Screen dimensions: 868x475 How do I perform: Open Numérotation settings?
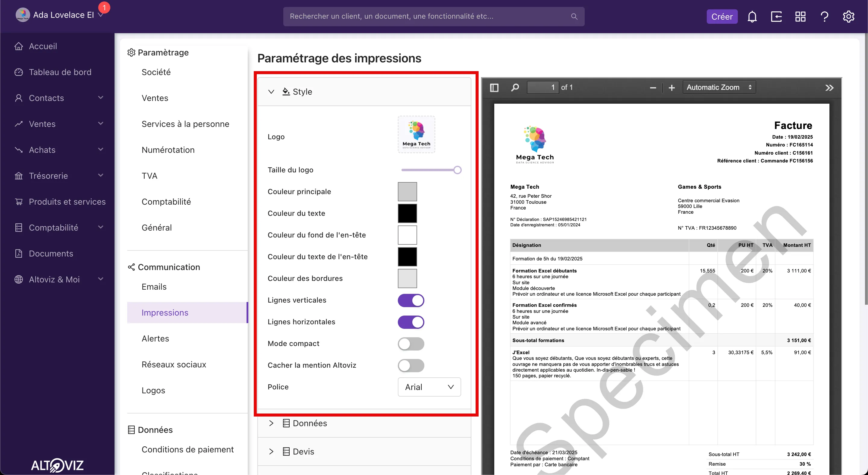pyautogui.click(x=168, y=150)
